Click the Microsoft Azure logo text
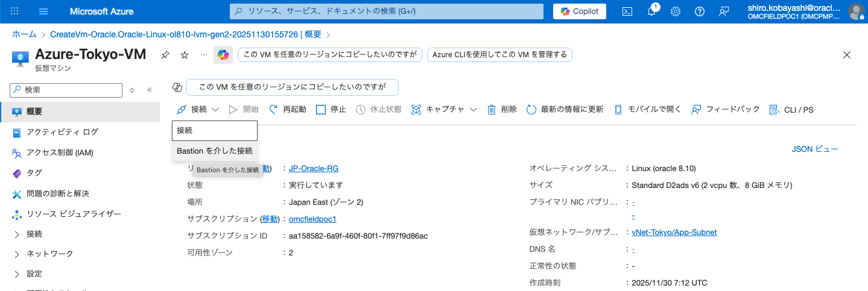 point(102,11)
